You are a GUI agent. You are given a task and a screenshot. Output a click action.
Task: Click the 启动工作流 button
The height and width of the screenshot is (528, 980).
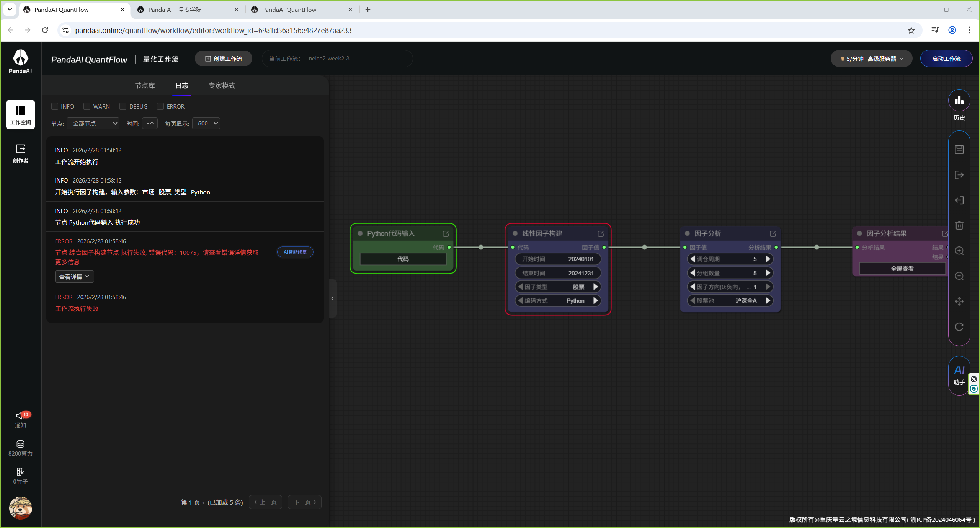(946, 59)
